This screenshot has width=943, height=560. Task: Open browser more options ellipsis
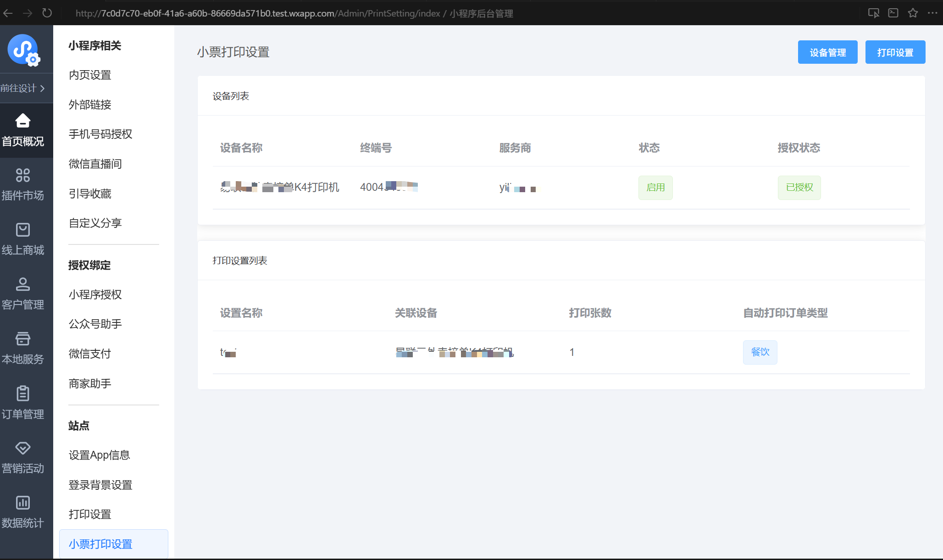[932, 13]
